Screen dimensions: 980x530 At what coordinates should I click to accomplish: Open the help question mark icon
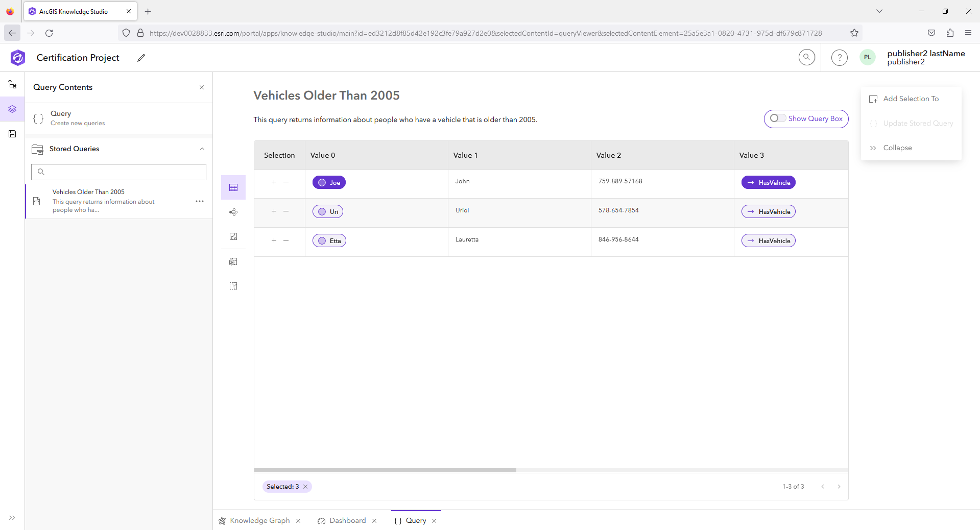tap(839, 57)
